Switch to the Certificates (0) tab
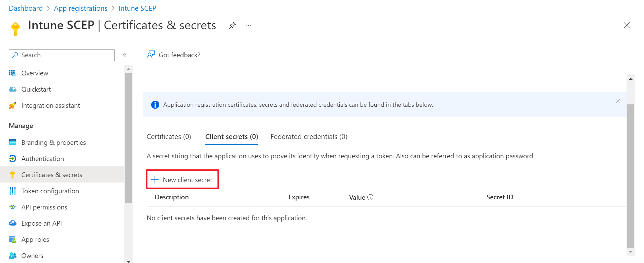 (169, 137)
